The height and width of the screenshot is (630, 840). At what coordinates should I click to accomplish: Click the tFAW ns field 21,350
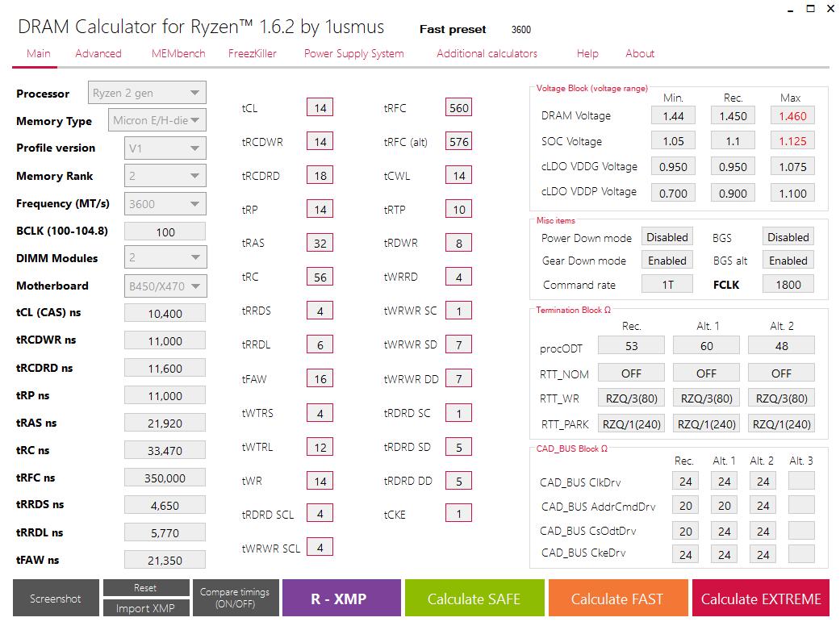click(x=165, y=560)
